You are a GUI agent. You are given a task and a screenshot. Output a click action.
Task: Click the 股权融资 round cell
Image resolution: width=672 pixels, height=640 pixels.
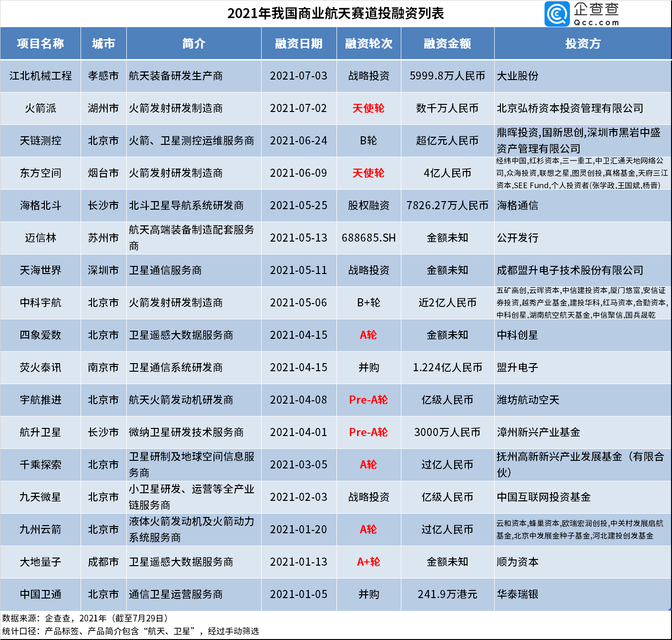click(x=369, y=205)
